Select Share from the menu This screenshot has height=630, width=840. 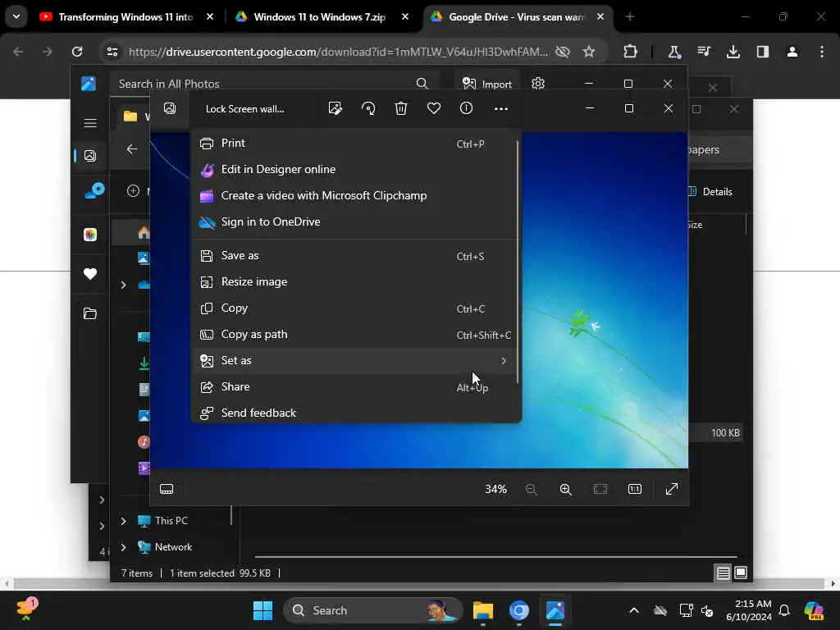coord(354,387)
